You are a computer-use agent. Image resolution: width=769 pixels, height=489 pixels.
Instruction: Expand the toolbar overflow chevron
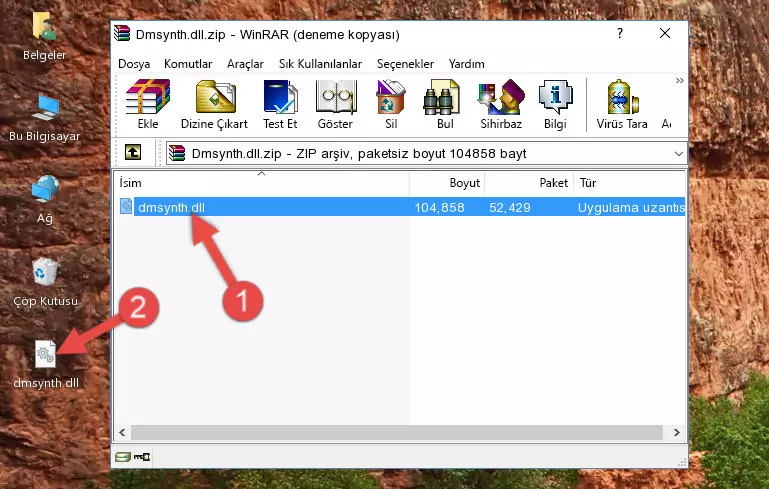(679, 80)
